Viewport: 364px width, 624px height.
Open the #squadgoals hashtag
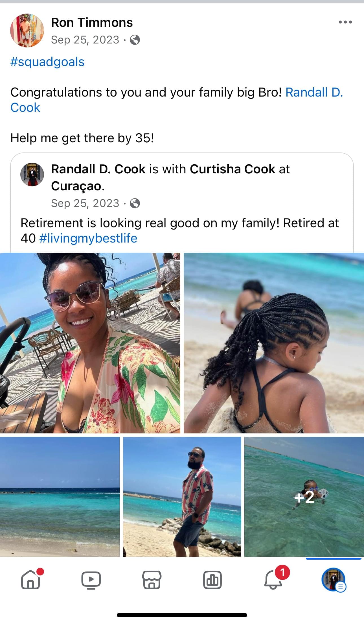click(47, 62)
